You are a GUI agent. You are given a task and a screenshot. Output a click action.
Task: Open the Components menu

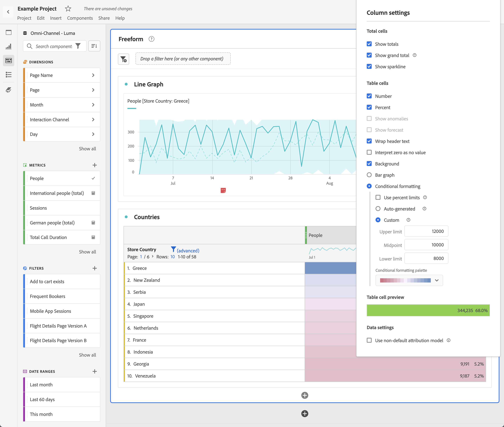80,18
